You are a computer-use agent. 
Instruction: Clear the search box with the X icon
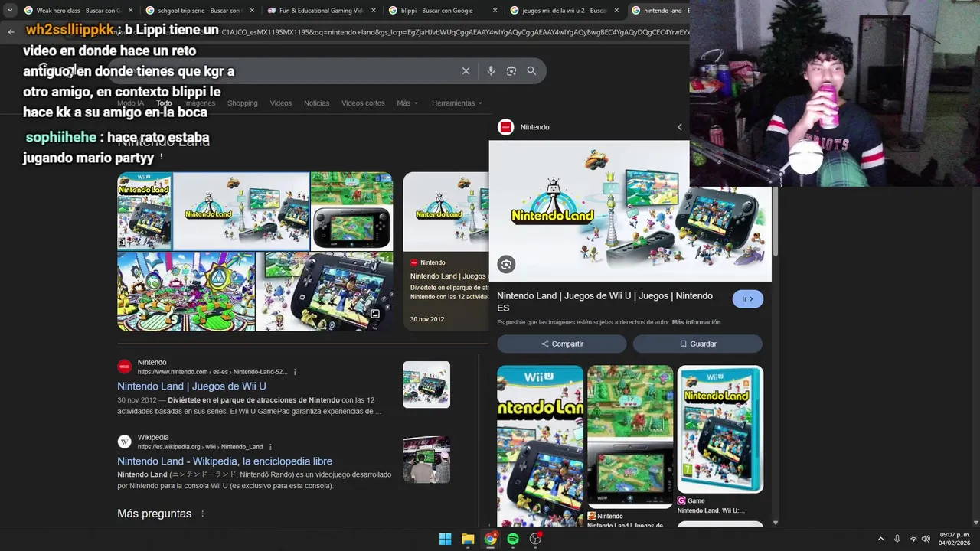465,71
